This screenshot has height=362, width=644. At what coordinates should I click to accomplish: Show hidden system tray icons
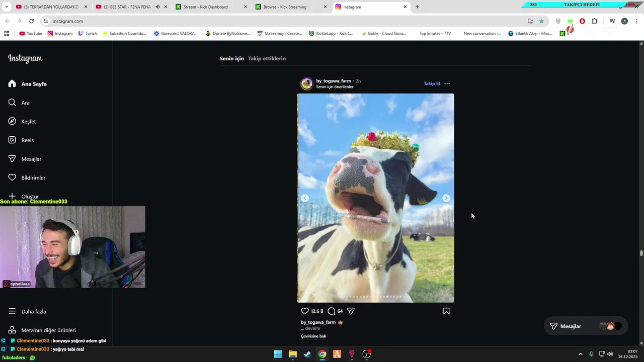tap(580, 354)
